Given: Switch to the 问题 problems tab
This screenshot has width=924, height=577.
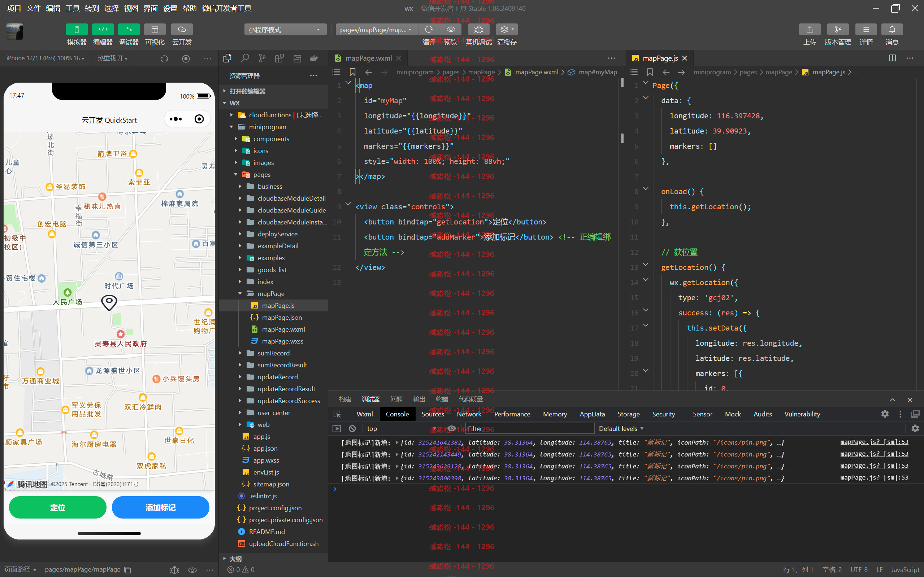Looking at the screenshot, I should pos(396,399).
